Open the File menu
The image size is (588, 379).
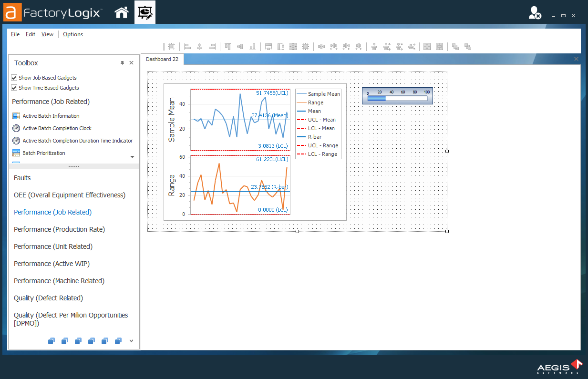pos(15,34)
